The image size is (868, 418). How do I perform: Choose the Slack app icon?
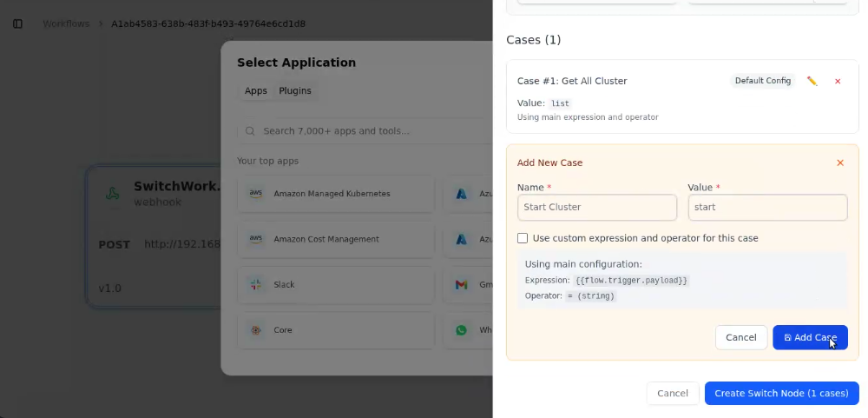tap(256, 284)
